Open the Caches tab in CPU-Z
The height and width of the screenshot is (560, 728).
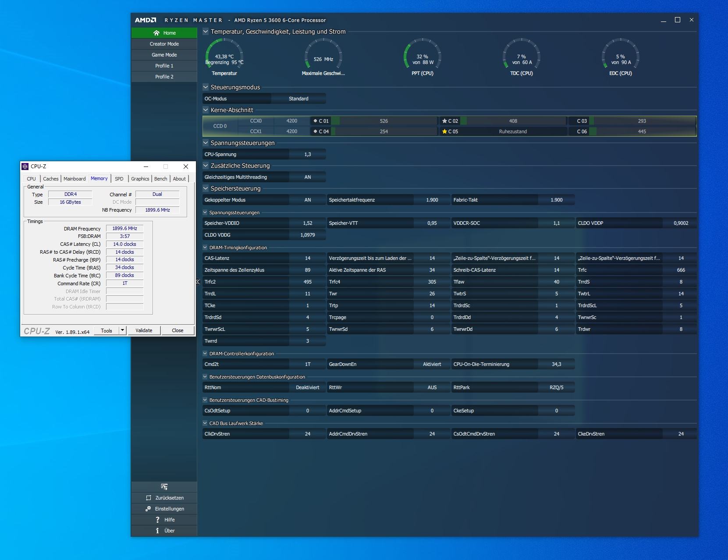51,179
